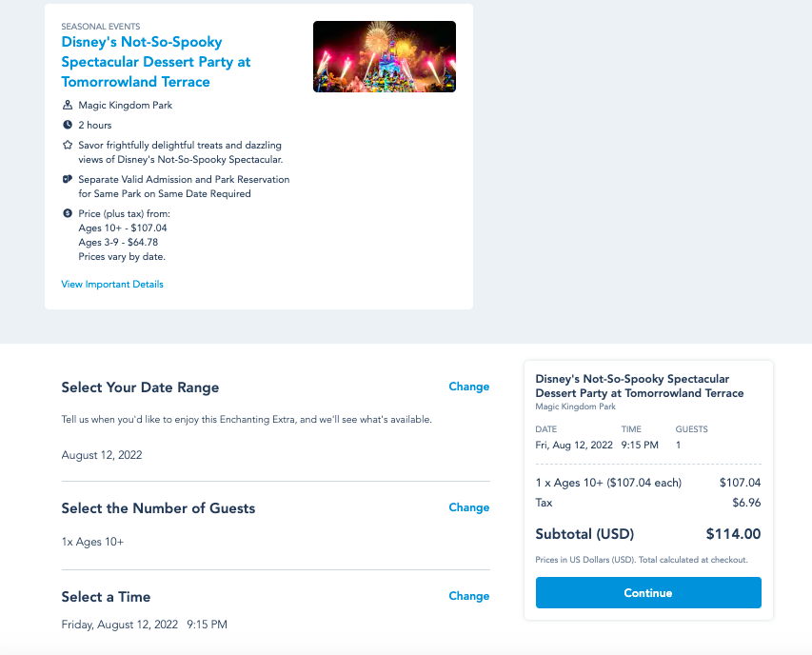Screen dimensions: 812x655
Task: Click the order summary card title
Action: (640, 386)
